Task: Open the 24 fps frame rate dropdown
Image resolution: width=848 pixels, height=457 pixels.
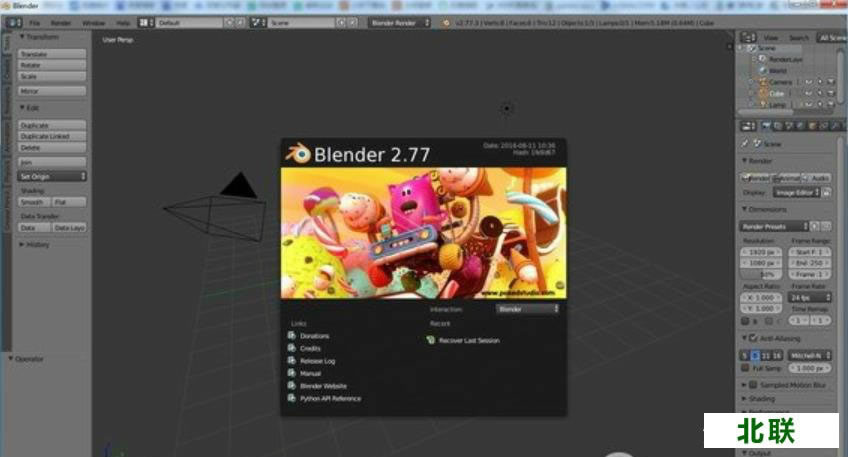Action: point(810,297)
